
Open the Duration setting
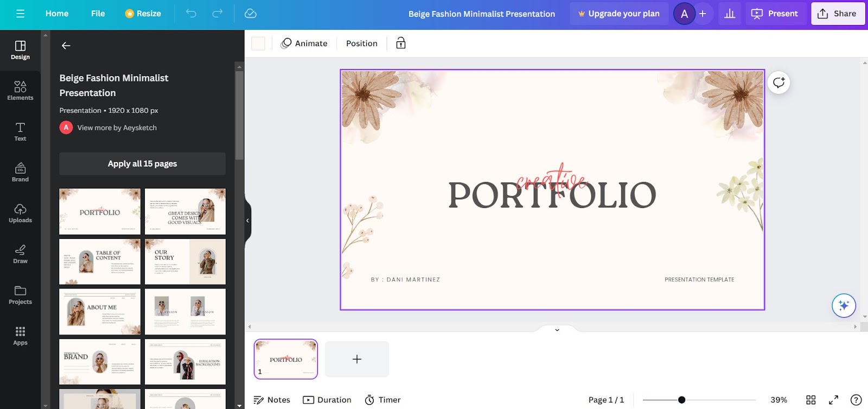[327, 400]
